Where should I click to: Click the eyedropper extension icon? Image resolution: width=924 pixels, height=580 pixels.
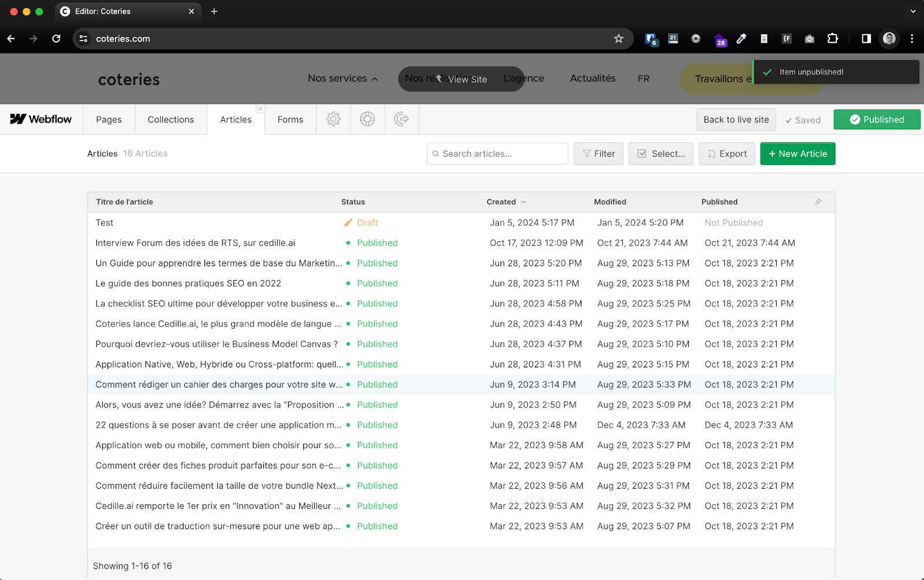point(742,39)
